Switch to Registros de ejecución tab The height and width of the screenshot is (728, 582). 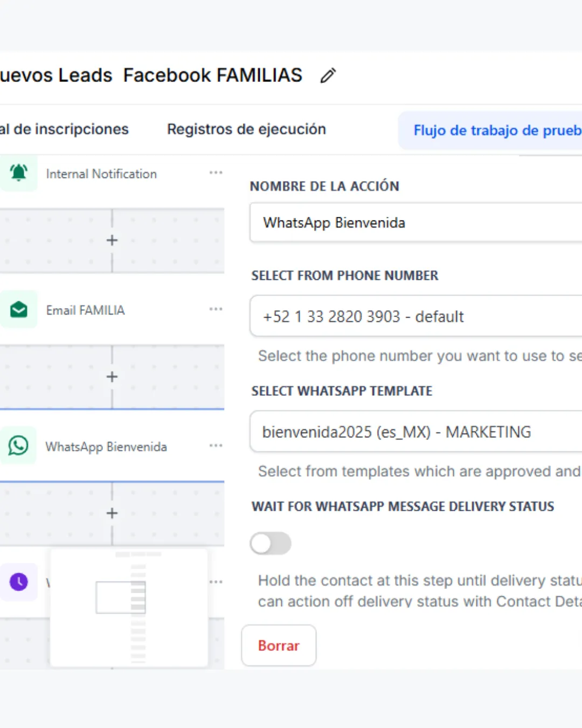pos(246,129)
